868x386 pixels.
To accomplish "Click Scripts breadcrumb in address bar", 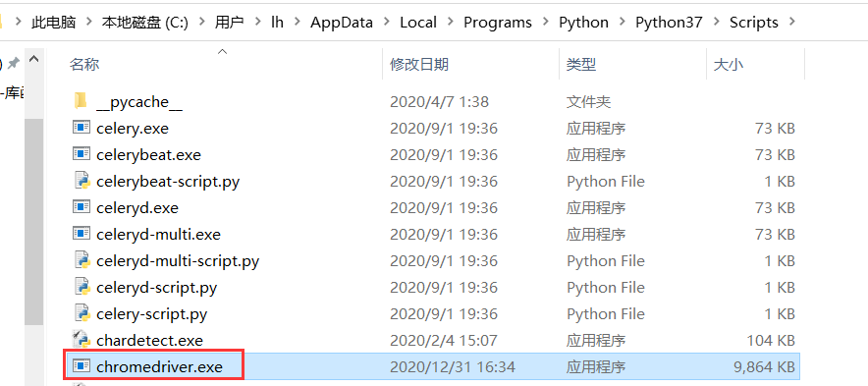I will pyautogui.click(x=753, y=23).
